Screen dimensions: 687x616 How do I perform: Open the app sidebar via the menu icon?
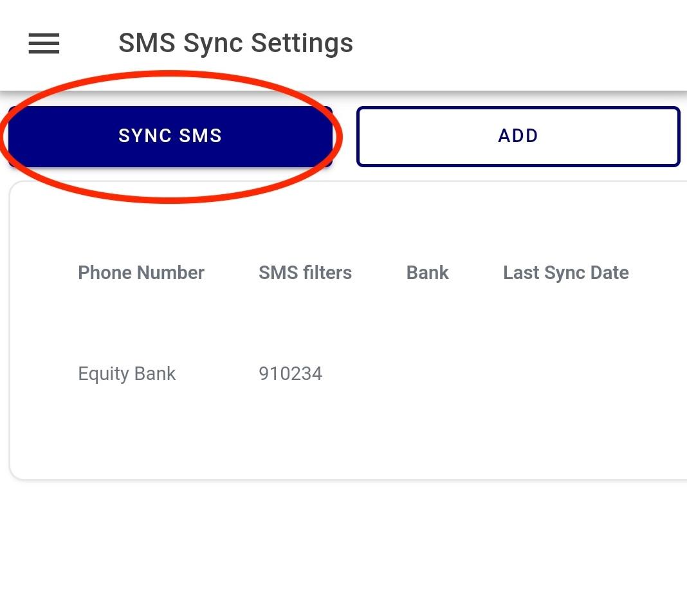pyautogui.click(x=43, y=44)
